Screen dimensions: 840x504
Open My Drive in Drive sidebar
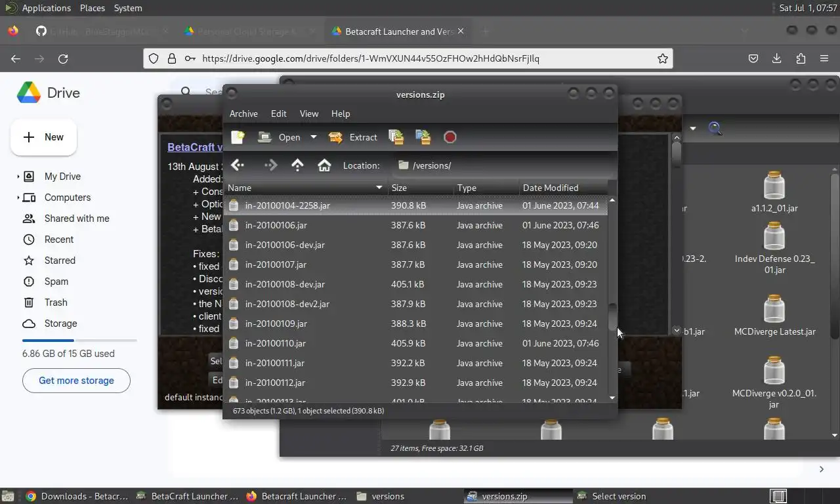click(62, 177)
